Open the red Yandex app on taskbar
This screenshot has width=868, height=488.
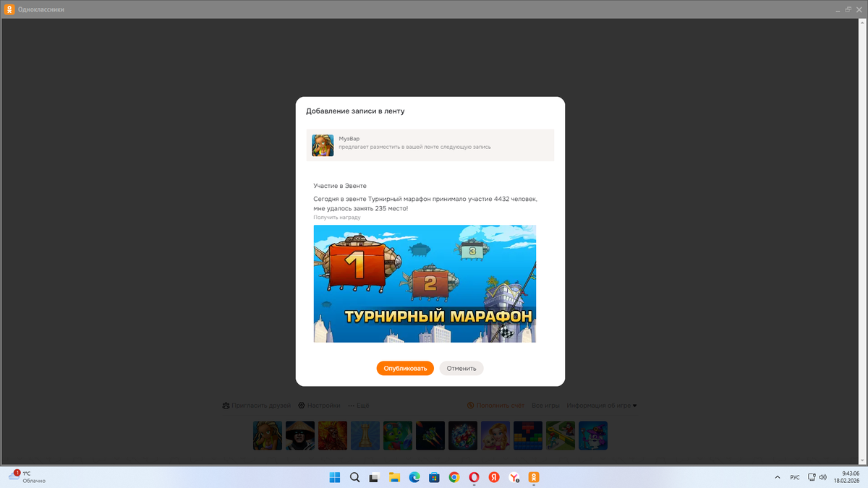point(494,477)
